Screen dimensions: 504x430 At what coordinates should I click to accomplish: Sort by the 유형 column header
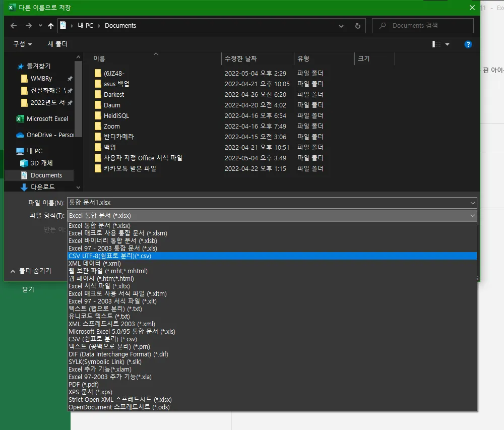pyautogui.click(x=303, y=58)
